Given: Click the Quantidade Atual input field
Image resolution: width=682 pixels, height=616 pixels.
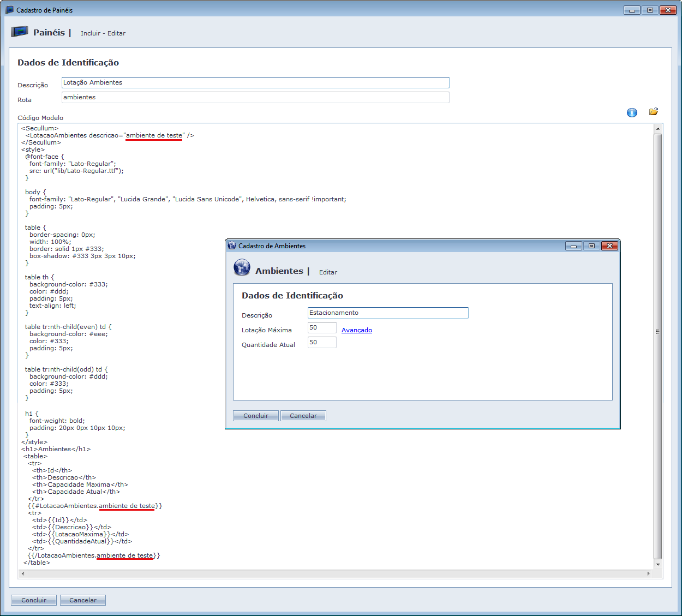Looking at the screenshot, I should (x=322, y=342).
